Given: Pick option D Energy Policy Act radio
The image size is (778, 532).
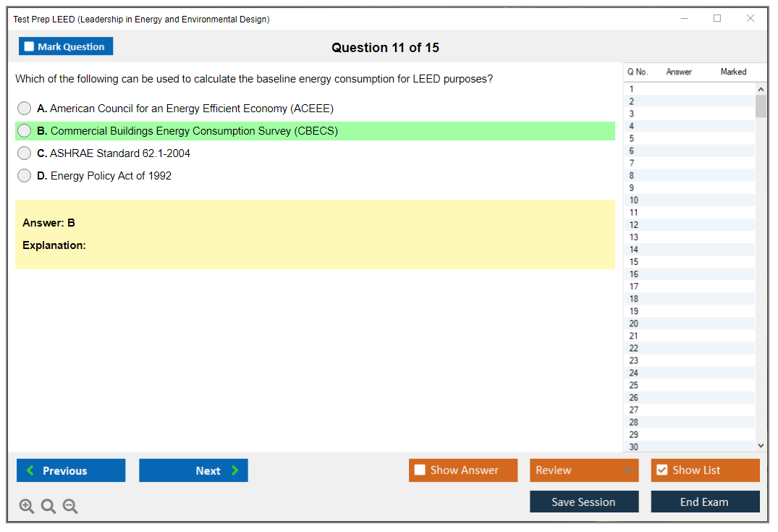Looking at the screenshot, I should point(25,176).
